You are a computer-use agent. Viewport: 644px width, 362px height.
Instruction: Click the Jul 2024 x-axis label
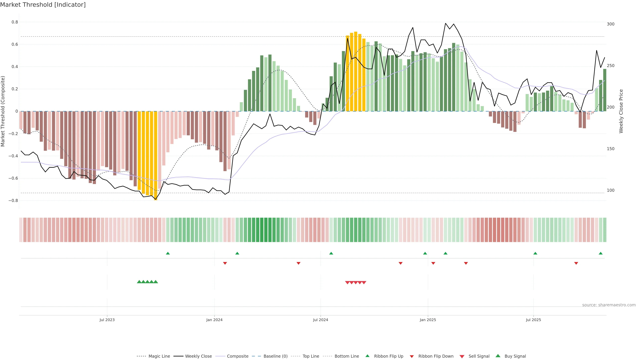[x=320, y=320]
